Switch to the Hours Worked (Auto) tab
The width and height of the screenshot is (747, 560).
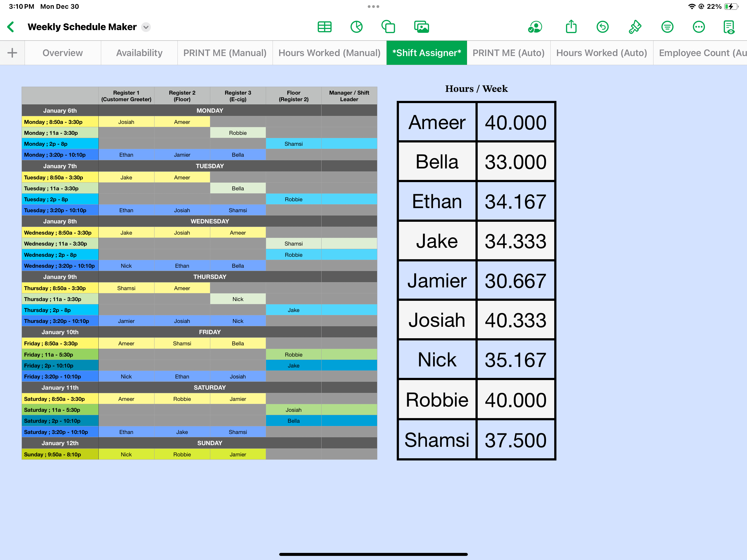pos(602,53)
